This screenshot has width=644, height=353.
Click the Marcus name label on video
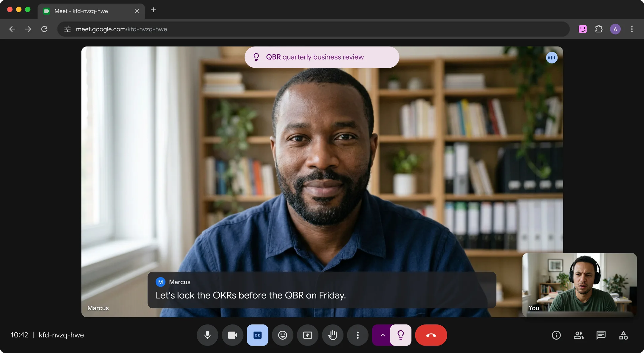(x=98, y=308)
